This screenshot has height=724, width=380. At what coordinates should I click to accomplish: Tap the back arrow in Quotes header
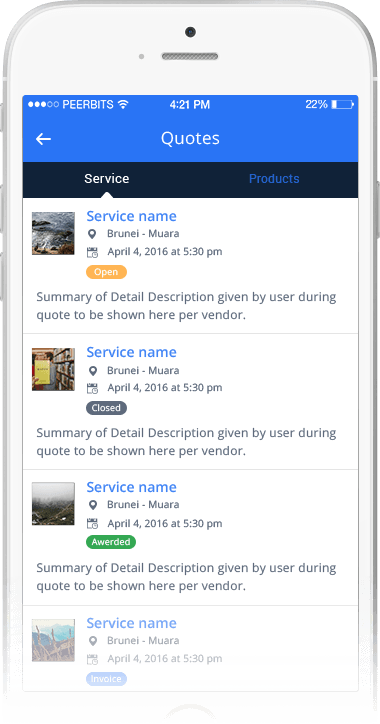(x=43, y=139)
